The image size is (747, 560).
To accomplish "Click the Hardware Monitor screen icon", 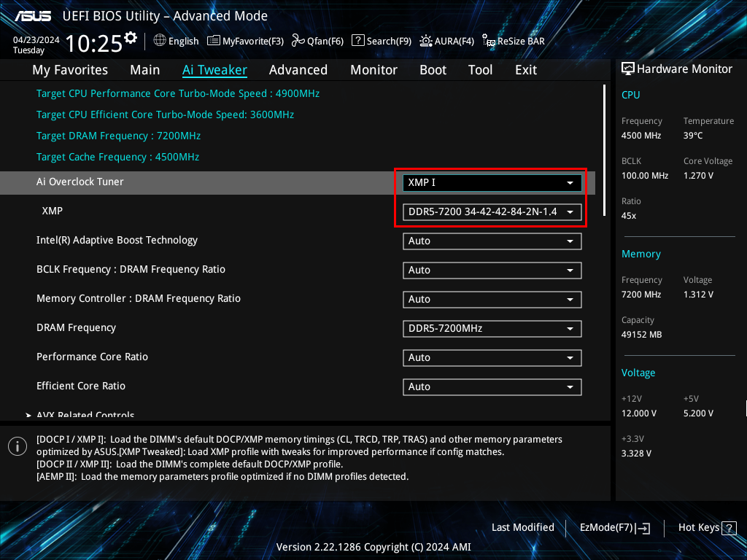I will point(628,69).
